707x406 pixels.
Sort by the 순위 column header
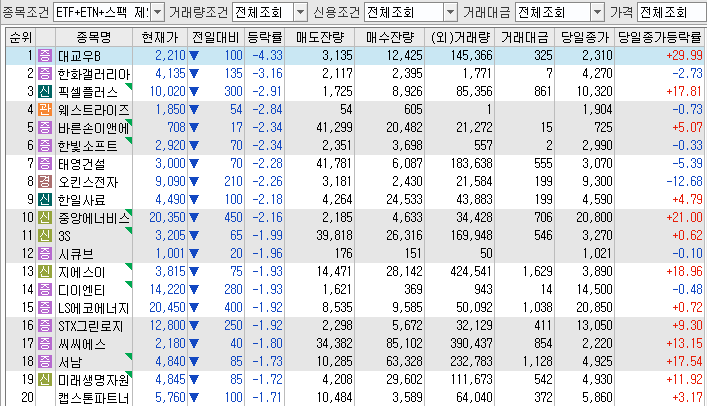(x=21, y=37)
